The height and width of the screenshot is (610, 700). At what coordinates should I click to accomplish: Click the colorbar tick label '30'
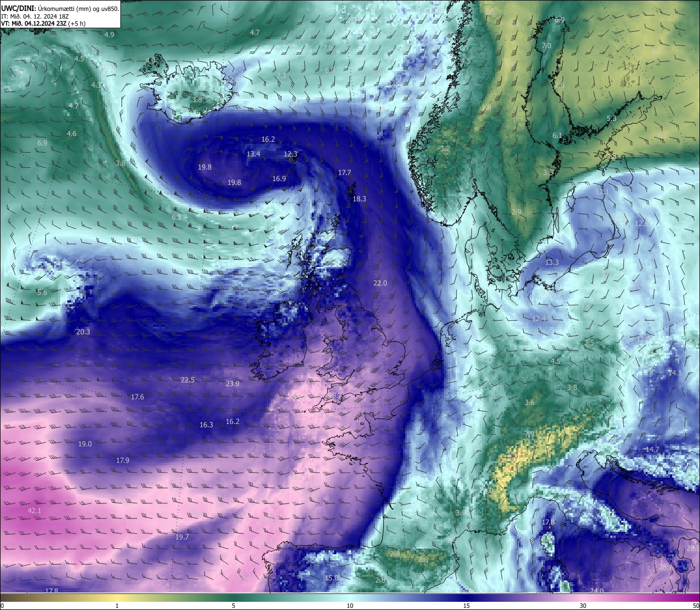point(583,606)
